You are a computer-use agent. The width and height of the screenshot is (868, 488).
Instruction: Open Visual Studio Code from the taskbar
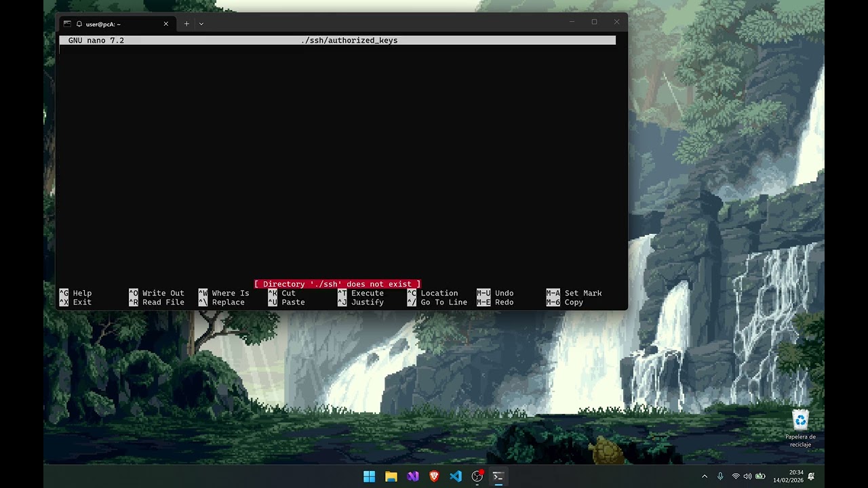pos(456,476)
